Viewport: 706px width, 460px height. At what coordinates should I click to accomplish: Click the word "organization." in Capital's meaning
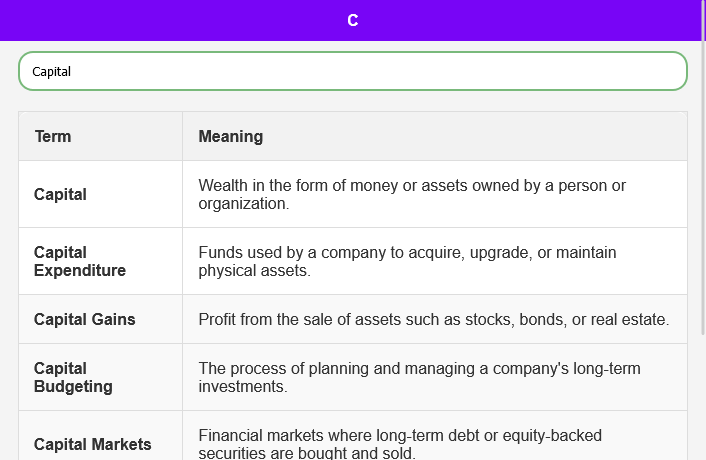tap(243, 203)
